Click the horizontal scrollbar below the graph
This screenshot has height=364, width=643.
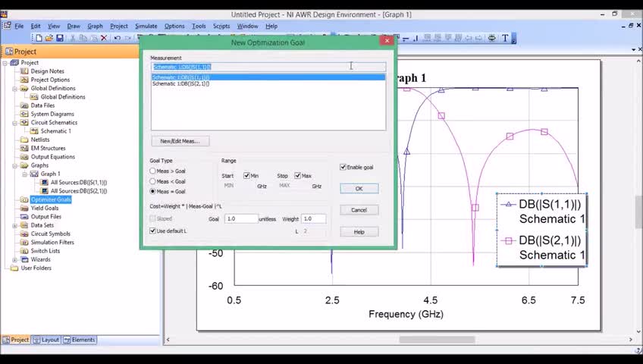tap(437, 340)
